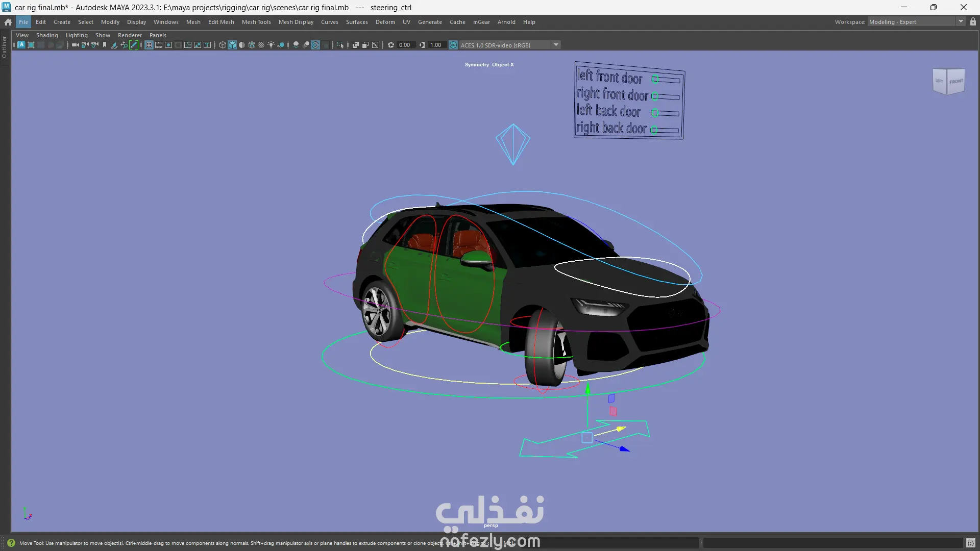Open the File menu

(23, 22)
